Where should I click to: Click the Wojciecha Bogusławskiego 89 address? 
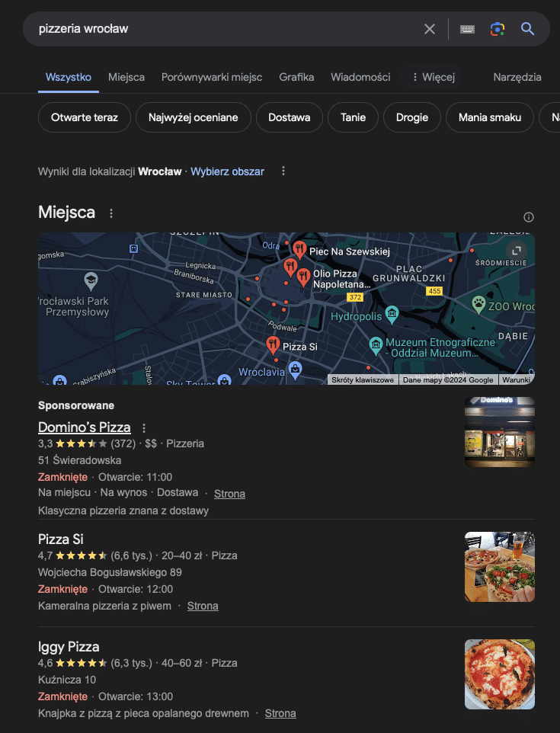click(x=110, y=573)
